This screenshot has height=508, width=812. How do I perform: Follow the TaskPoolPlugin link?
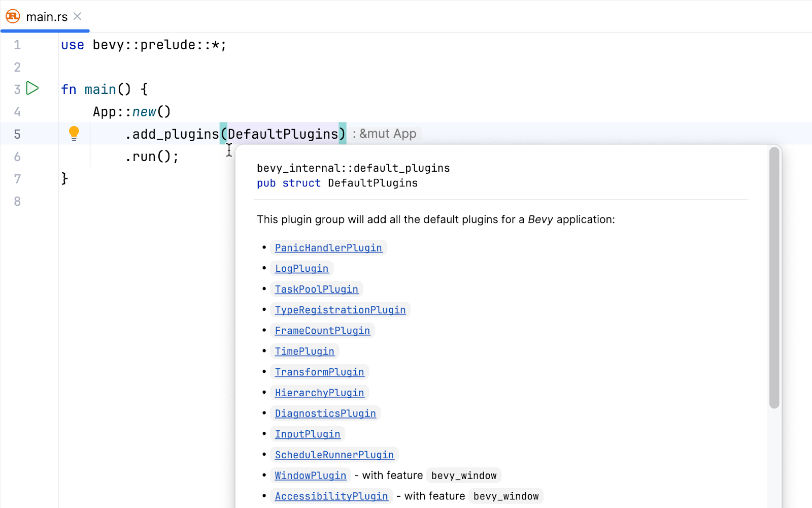point(317,289)
